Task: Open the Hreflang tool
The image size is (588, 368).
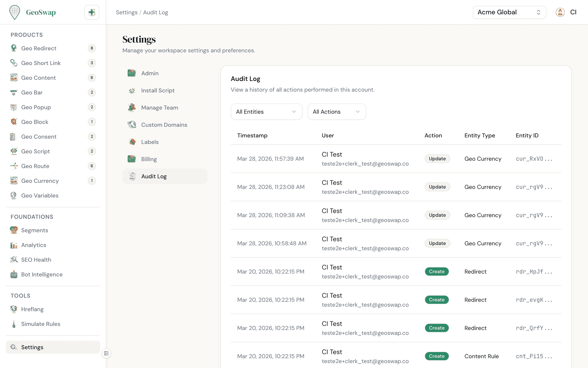Action: (32, 309)
